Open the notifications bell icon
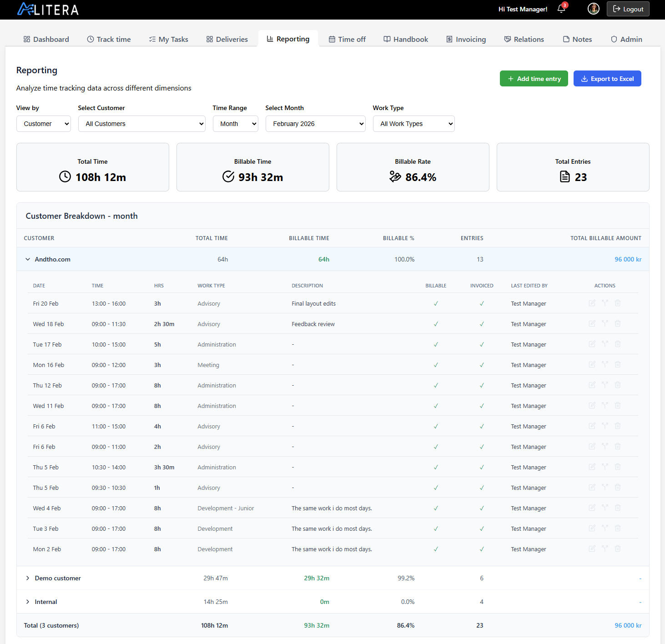 [561, 9]
